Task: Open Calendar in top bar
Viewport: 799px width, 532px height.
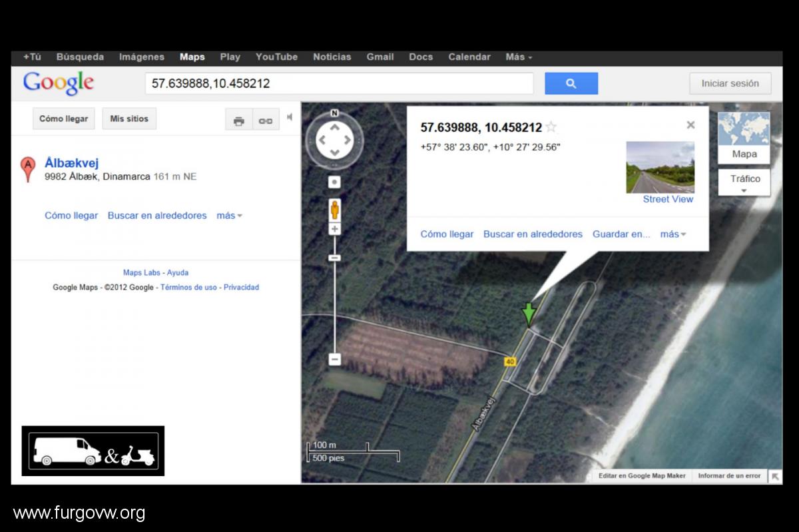Action: (x=469, y=57)
